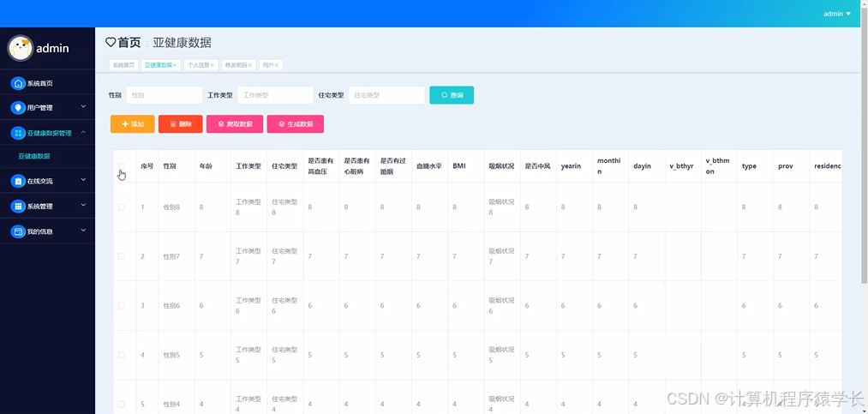Click 首页 breadcrumb link
Screen dimensions: 868x414
pyautogui.click(x=129, y=42)
